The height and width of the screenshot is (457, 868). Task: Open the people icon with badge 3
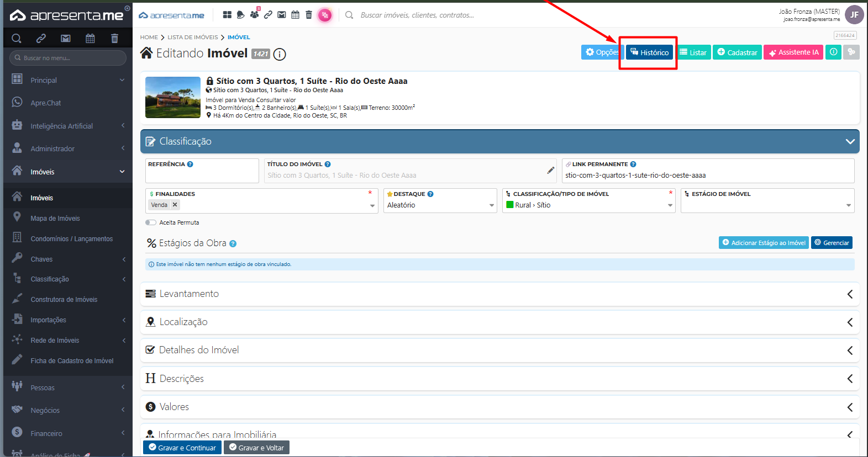pyautogui.click(x=254, y=14)
